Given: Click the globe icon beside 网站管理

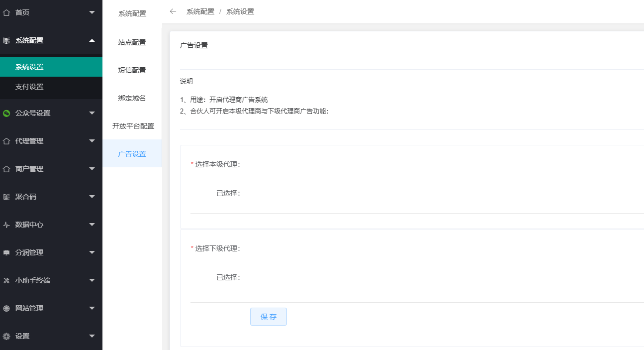Looking at the screenshot, I should (6, 308).
